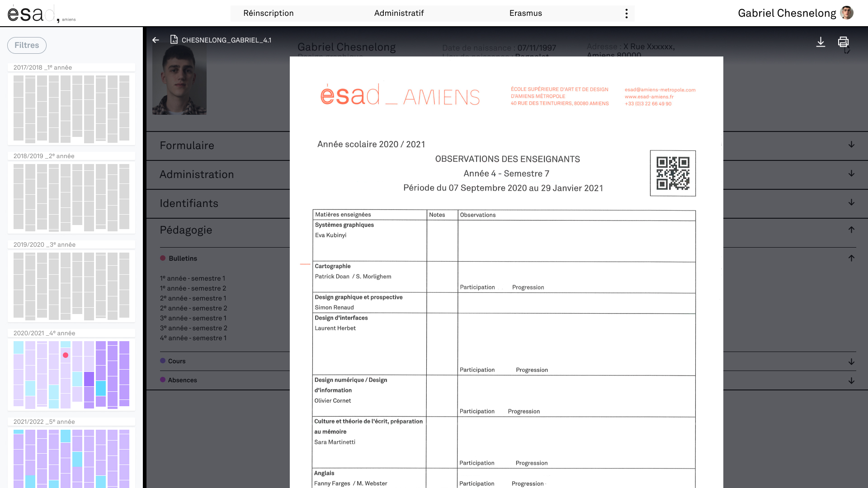868x488 pixels.
Task: Collapse the Bulletins subsection arrow
Action: (x=851, y=258)
